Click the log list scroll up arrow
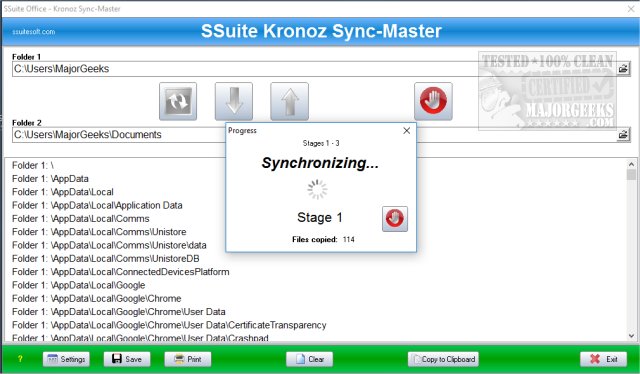 [x=631, y=164]
